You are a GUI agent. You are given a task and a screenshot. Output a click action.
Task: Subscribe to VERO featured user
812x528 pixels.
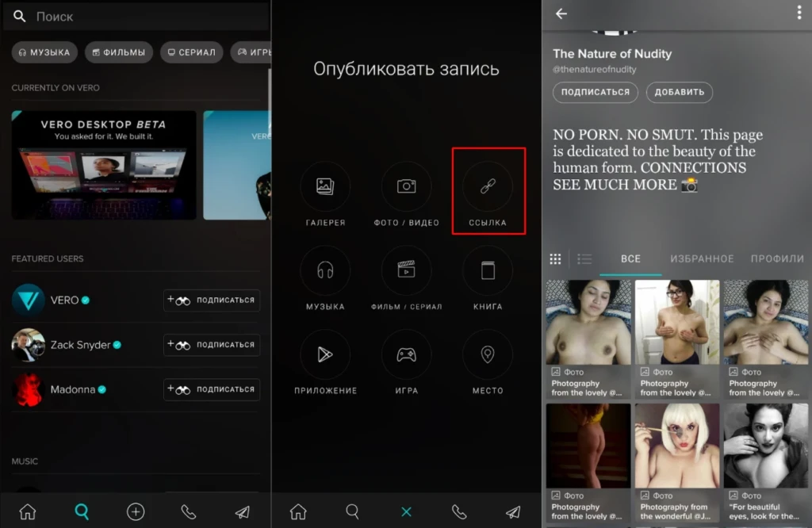[x=211, y=300]
